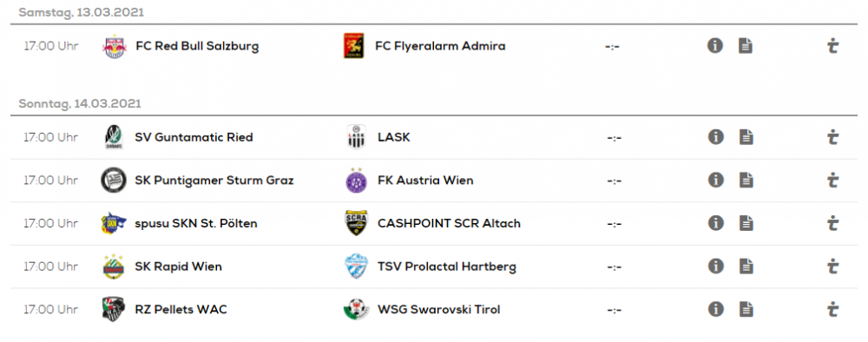The width and height of the screenshot is (868, 342).
Task: Open info icon for St. Pölten vs Altach
Action: coord(716,223)
